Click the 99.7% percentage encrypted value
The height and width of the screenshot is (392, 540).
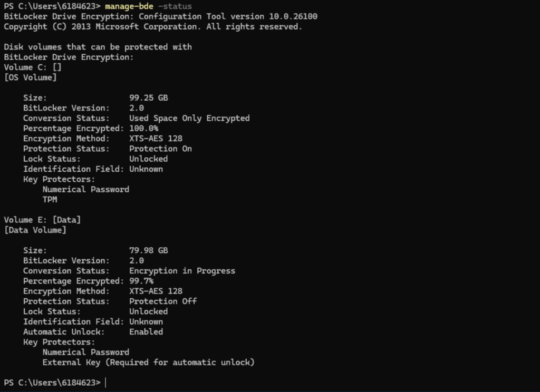coord(141,281)
